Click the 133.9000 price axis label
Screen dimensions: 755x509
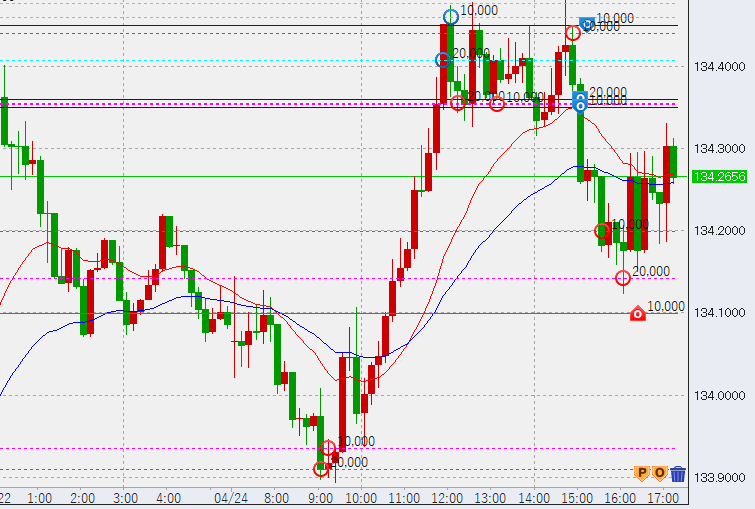tap(720, 477)
